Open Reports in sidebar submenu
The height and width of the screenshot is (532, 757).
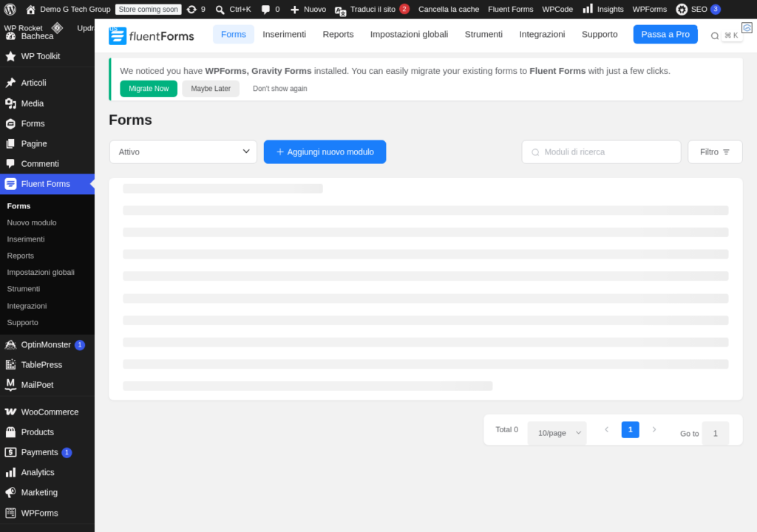pyautogui.click(x=20, y=256)
